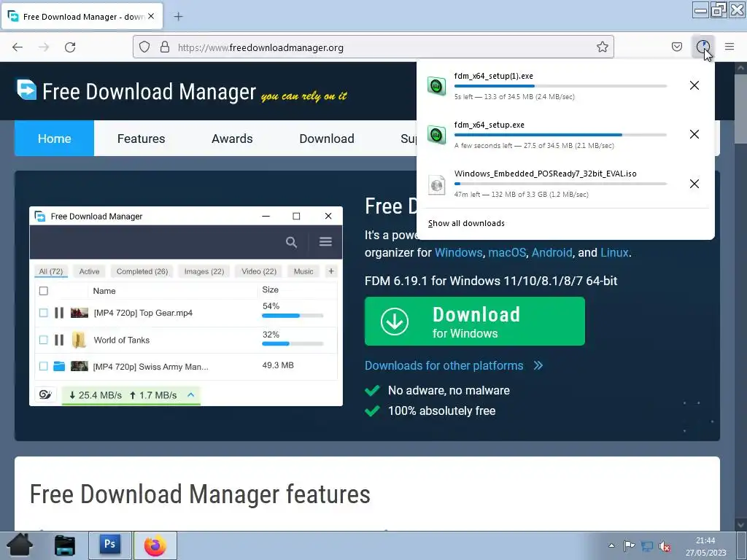747x560 pixels.
Task: Save page to Pocket icon
Action: click(x=676, y=47)
